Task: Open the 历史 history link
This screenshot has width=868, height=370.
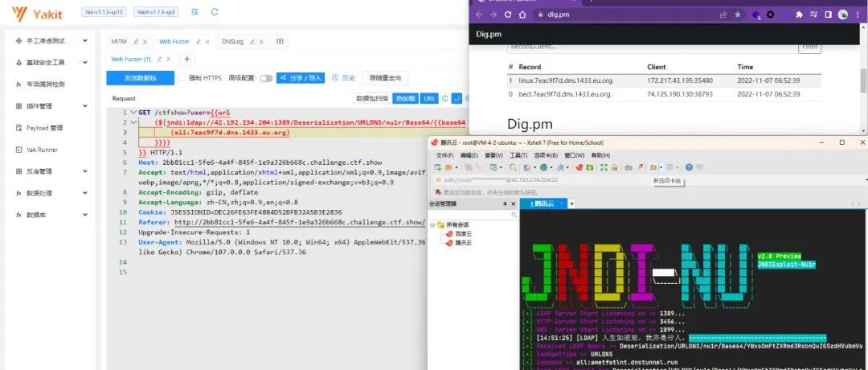Action: coord(344,78)
